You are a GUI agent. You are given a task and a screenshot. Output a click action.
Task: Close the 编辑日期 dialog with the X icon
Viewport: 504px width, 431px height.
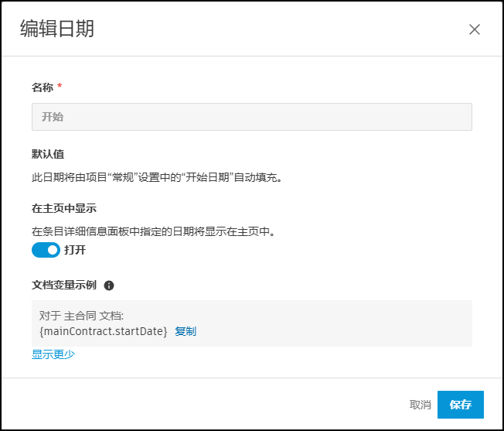(x=475, y=29)
